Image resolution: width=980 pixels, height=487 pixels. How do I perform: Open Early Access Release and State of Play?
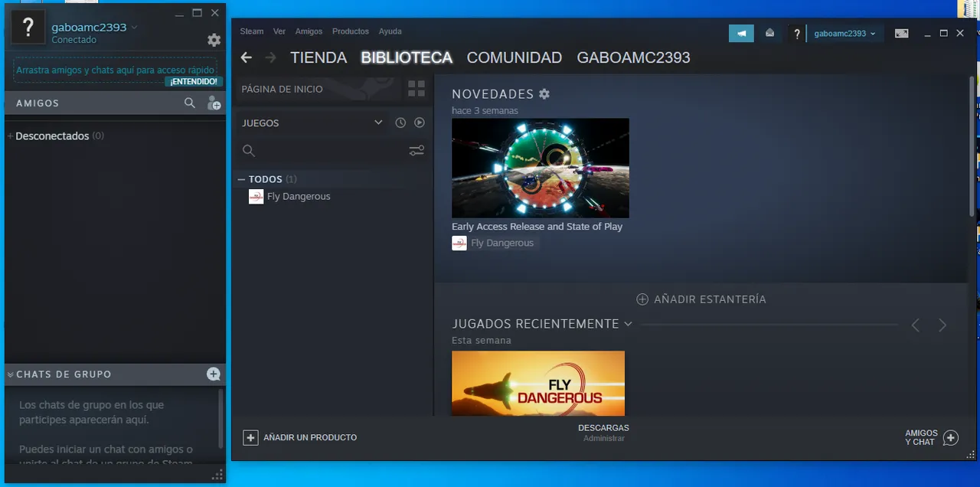pos(537,227)
